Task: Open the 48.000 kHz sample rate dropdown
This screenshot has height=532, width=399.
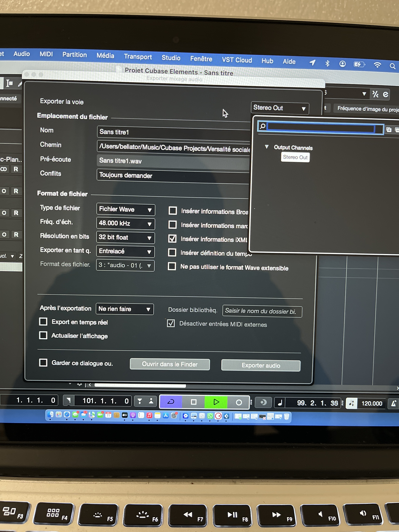Action: click(125, 223)
